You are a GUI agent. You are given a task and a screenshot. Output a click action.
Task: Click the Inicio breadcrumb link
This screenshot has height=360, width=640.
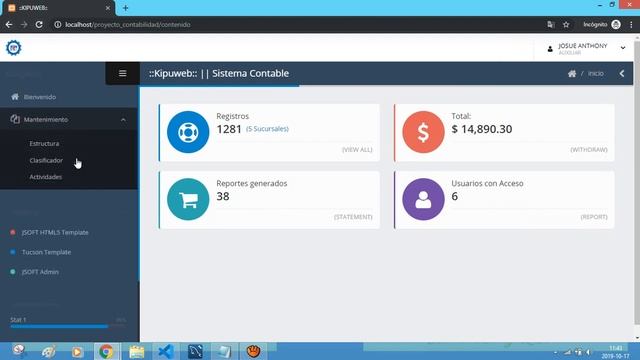[596, 73]
